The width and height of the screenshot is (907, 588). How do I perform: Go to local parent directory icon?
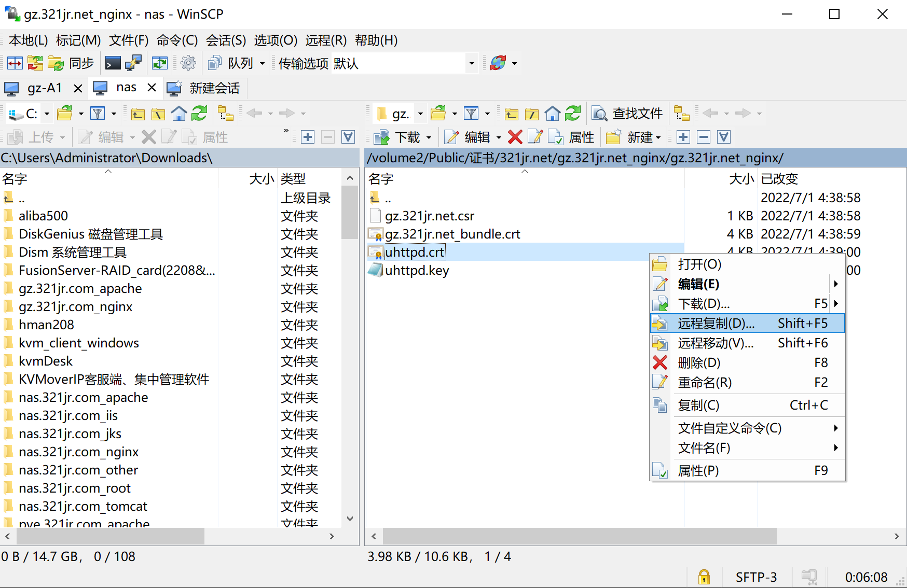click(138, 113)
